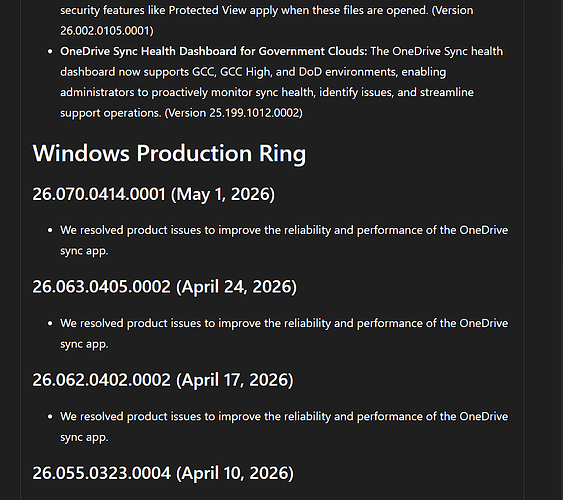
Task: Click the Version 25.199.1012.0002 text
Action: [233, 113]
